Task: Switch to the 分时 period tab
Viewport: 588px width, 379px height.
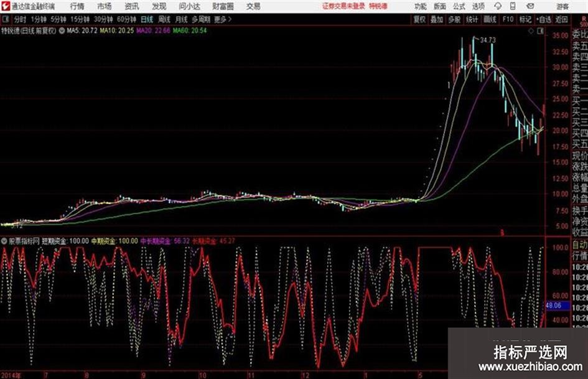Action: pyautogui.click(x=21, y=19)
